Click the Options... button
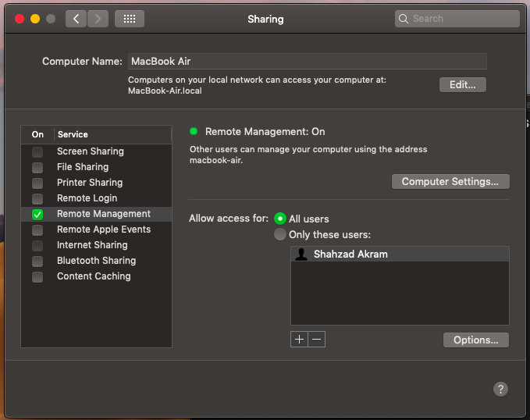Image resolution: width=530 pixels, height=420 pixels. 476,340
